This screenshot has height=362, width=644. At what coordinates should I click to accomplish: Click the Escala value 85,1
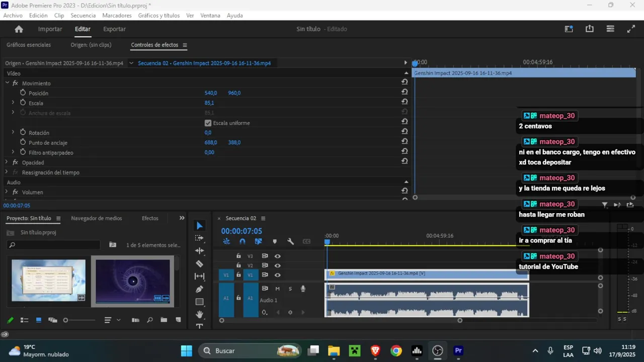pyautogui.click(x=209, y=103)
